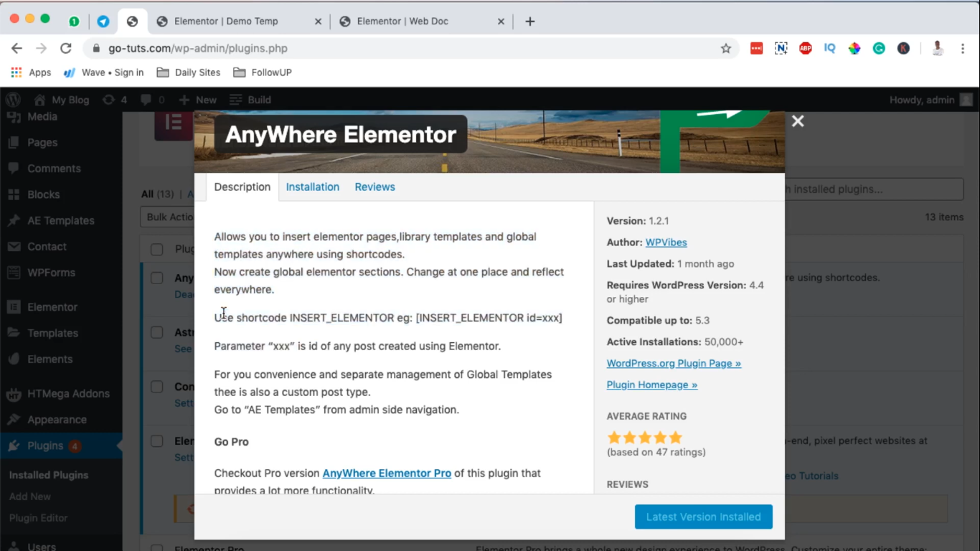Open WordPress.org Plugin Page link
This screenshot has height=551, width=980.
coord(674,363)
